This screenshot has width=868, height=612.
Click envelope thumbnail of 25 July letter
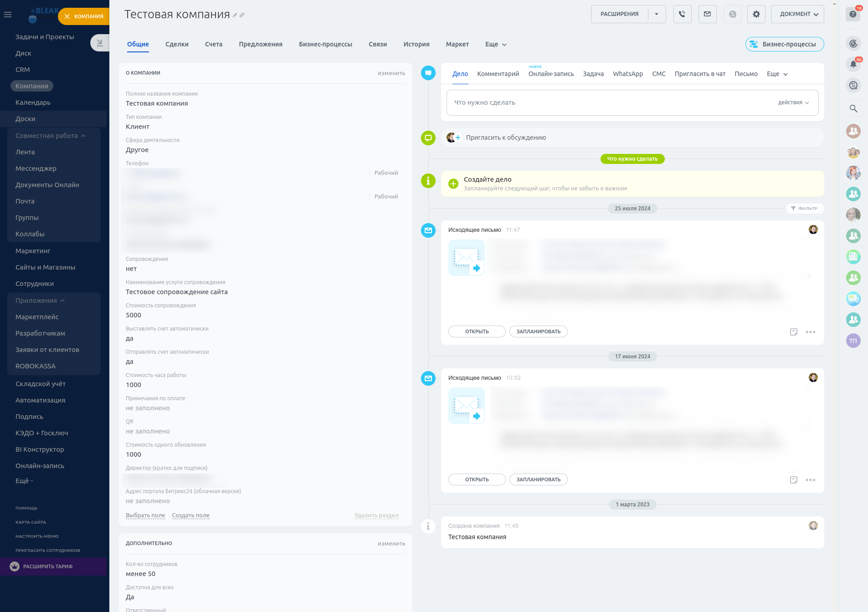click(x=467, y=258)
